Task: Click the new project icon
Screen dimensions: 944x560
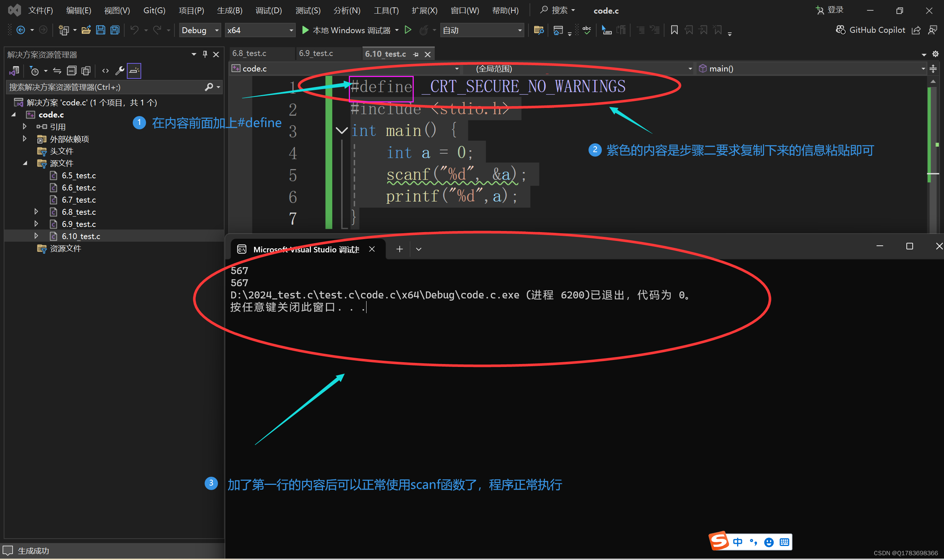Action: (63, 30)
